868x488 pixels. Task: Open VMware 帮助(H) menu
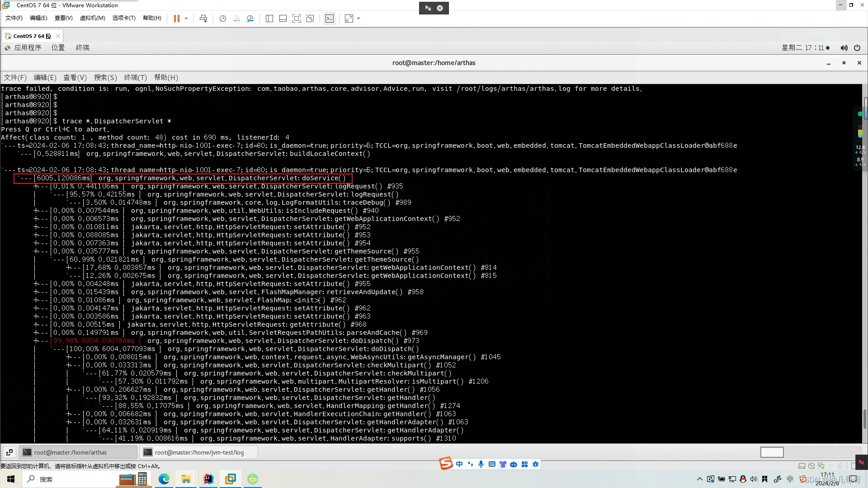pos(152,18)
